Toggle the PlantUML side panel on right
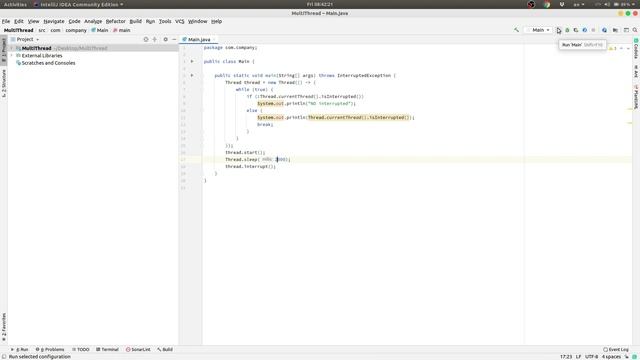640x360 pixels. (x=636, y=97)
